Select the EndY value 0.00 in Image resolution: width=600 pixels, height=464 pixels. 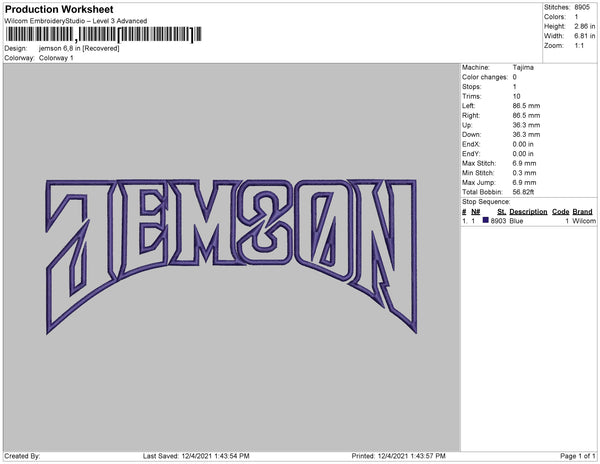523,154
